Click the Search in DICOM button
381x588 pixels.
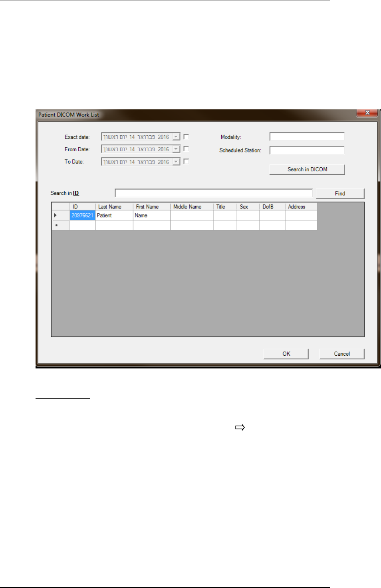tap(307, 169)
